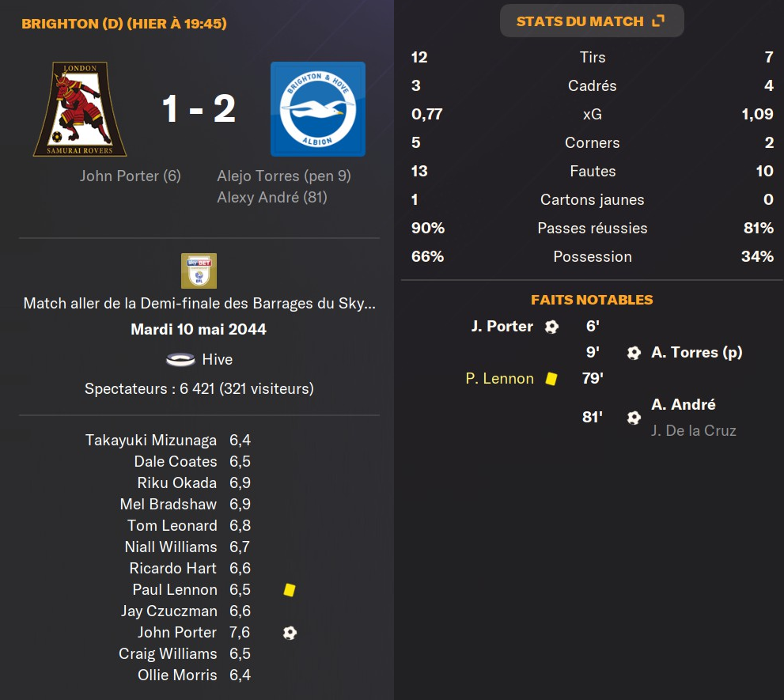This screenshot has width=784, height=700.
Task: Click the Sky Bet competition logo
Action: 199,271
